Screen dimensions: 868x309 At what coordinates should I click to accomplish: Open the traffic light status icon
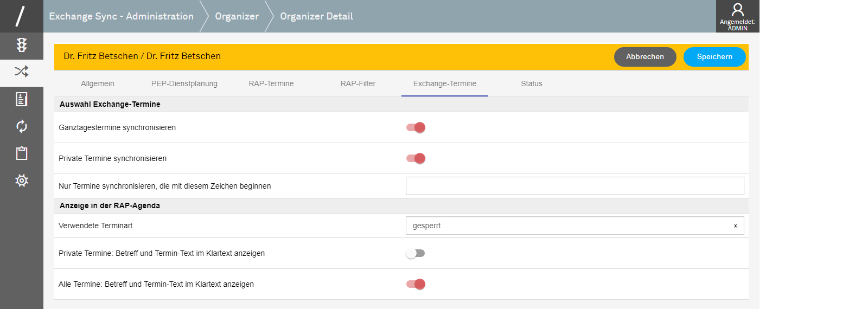click(x=22, y=45)
